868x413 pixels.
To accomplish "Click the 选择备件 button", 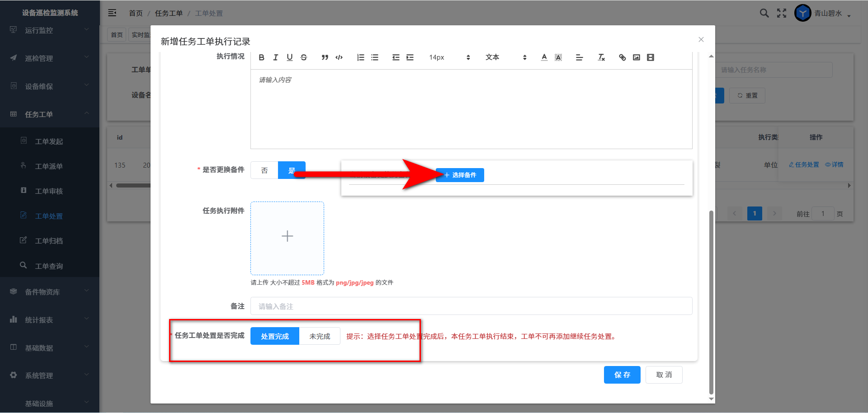I will pos(460,175).
